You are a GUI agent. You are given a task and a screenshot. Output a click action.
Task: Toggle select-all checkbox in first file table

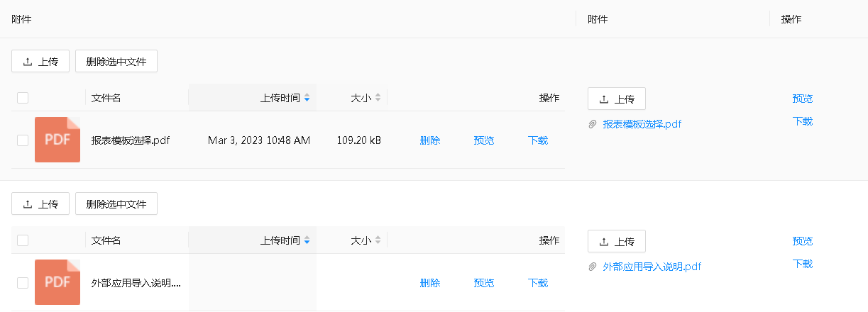point(23,98)
